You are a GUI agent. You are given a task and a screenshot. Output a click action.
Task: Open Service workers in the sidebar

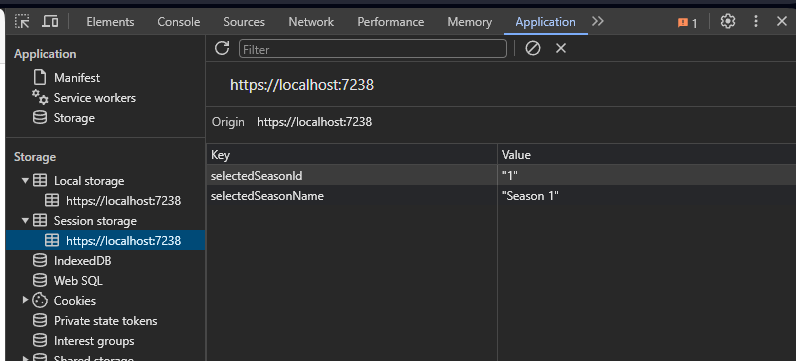point(94,97)
